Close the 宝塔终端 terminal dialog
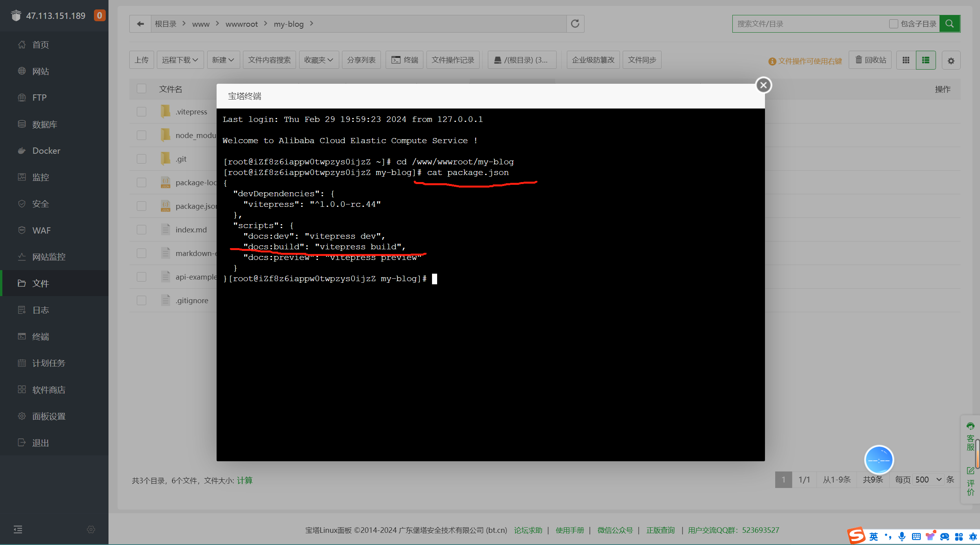Viewport: 980px width, 545px height. 764,85
